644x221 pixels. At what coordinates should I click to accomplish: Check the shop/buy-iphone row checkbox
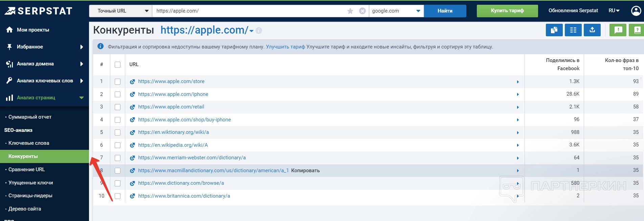coord(117,120)
